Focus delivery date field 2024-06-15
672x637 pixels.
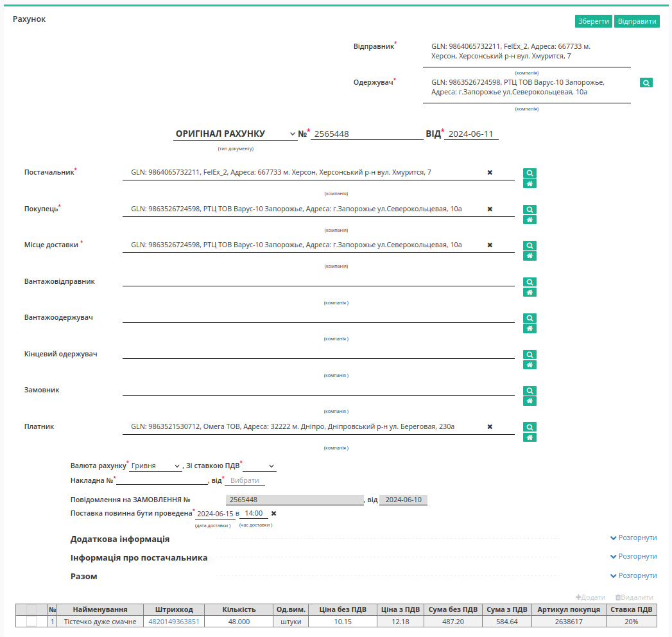tap(215, 514)
